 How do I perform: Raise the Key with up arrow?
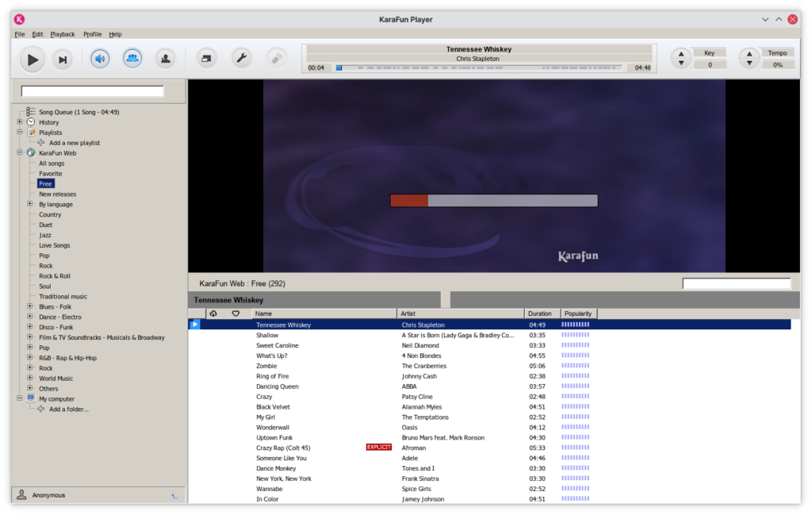point(681,54)
